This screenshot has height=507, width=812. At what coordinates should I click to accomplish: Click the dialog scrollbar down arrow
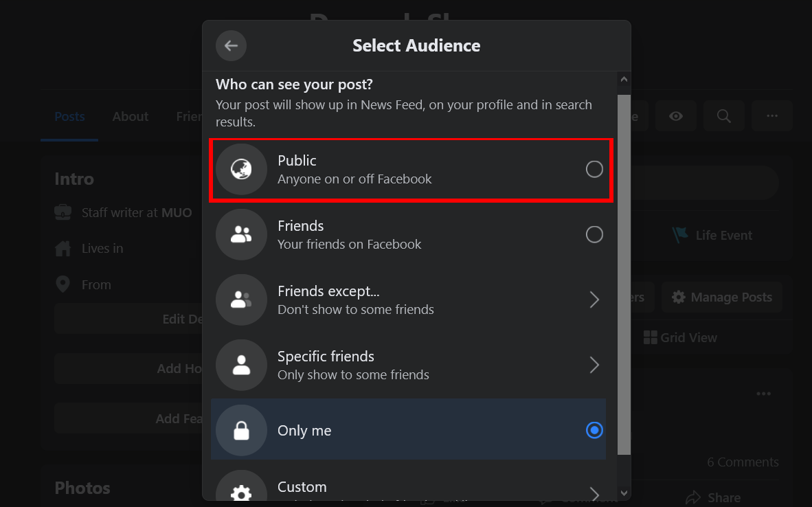click(x=624, y=493)
